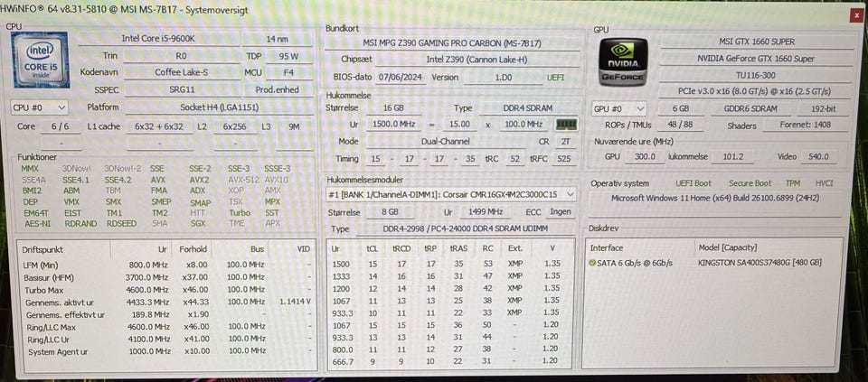Click the BIOS version 1.D0 field

pos(503,78)
